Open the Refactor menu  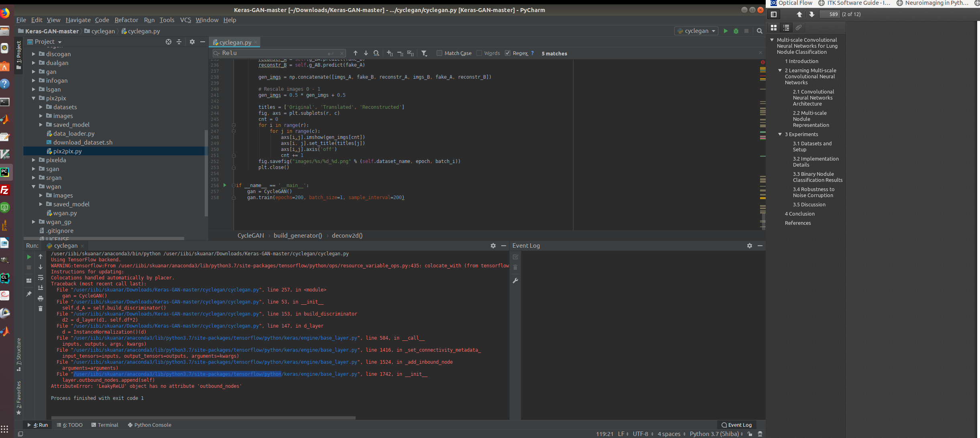126,20
